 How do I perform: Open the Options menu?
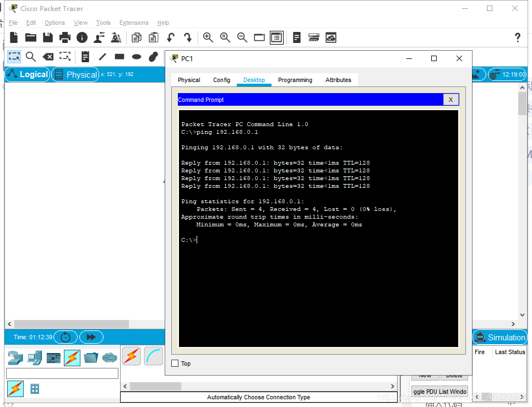coord(55,23)
